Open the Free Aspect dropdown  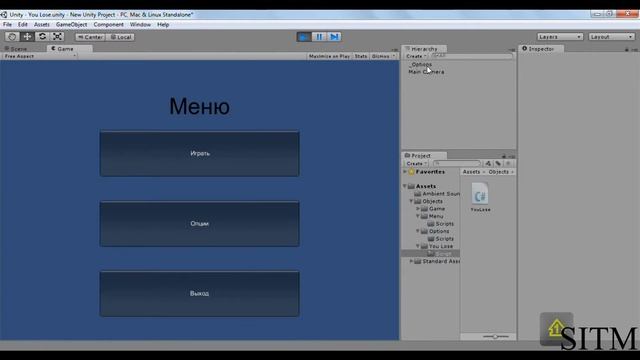(x=39, y=56)
